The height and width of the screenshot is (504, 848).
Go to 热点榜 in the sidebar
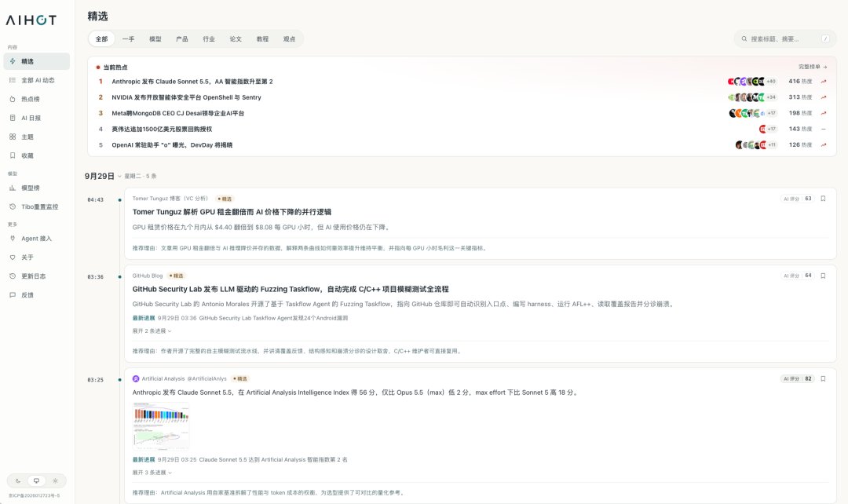pyautogui.click(x=36, y=99)
